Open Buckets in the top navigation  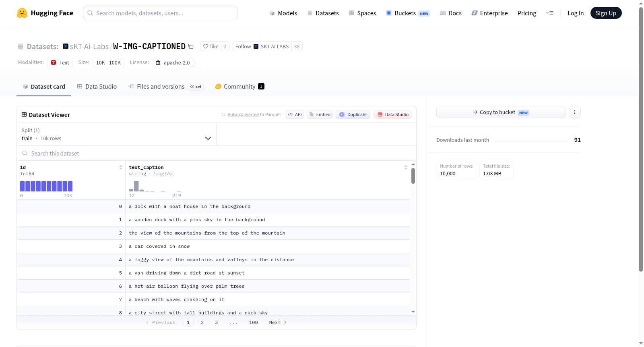point(408,13)
